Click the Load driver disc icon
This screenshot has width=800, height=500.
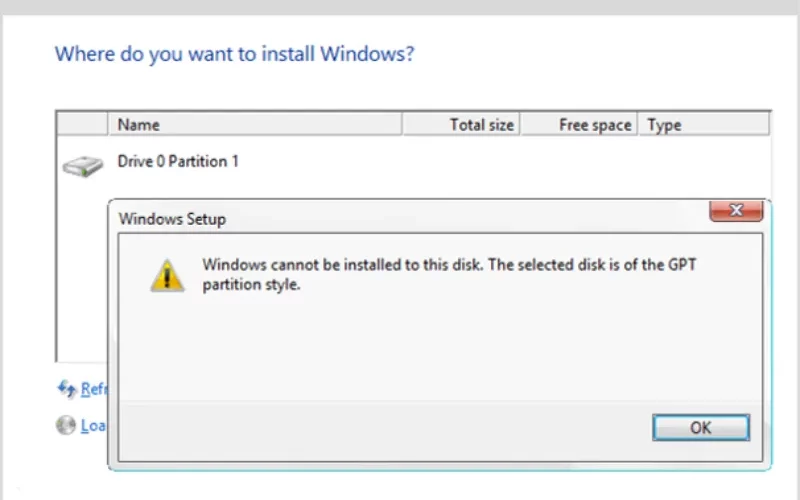[66, 425]
